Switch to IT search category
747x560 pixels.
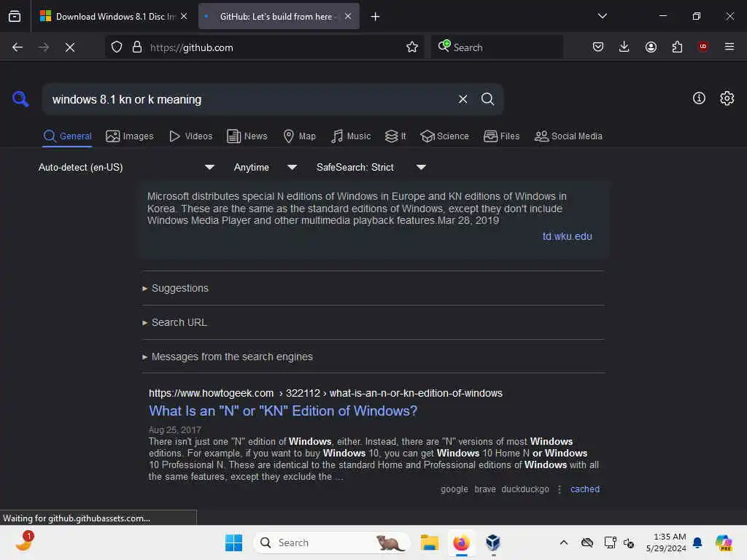click(x=395, y=136)
